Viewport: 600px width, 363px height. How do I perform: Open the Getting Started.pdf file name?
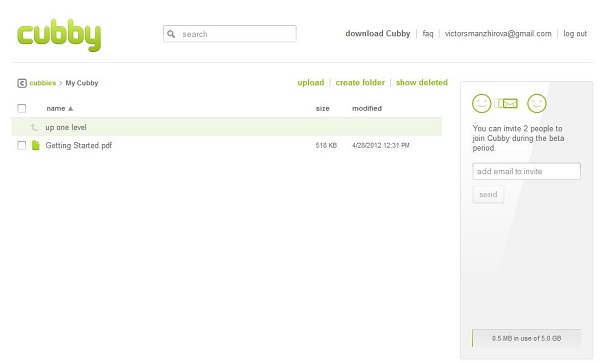click(x=79, y=145)
